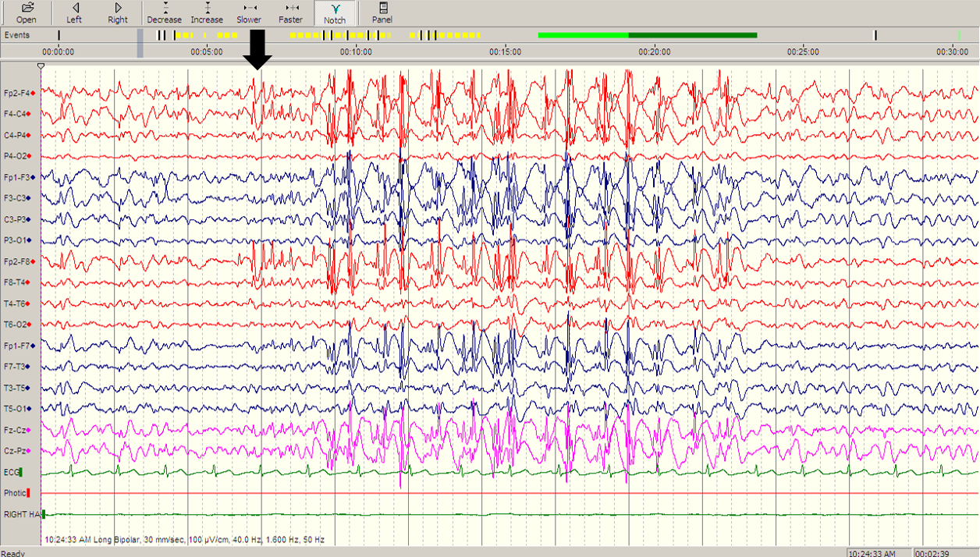Screen dimensions: 980x557
Task: Jump to 00:10:00 on the time ruler
Action: [x=356, y=51]
